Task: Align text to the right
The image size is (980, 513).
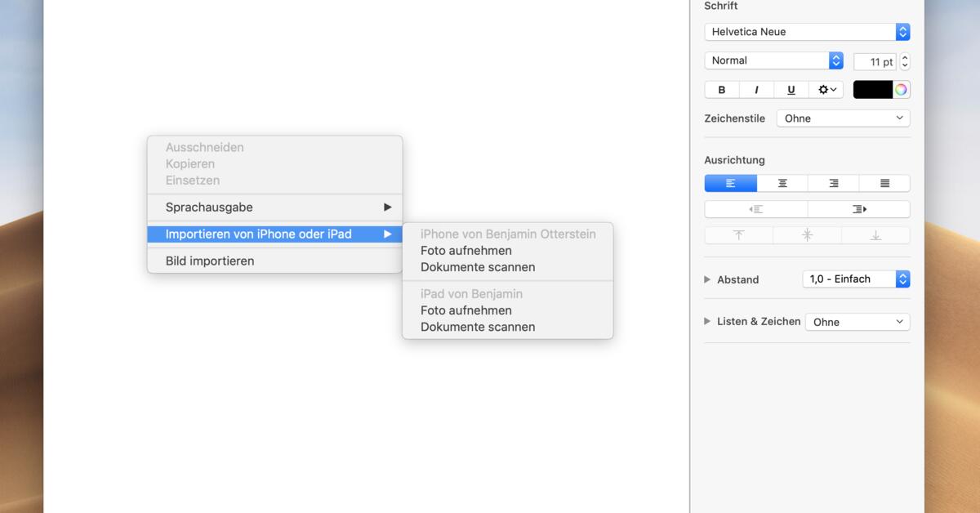Action: pos(834,184)
